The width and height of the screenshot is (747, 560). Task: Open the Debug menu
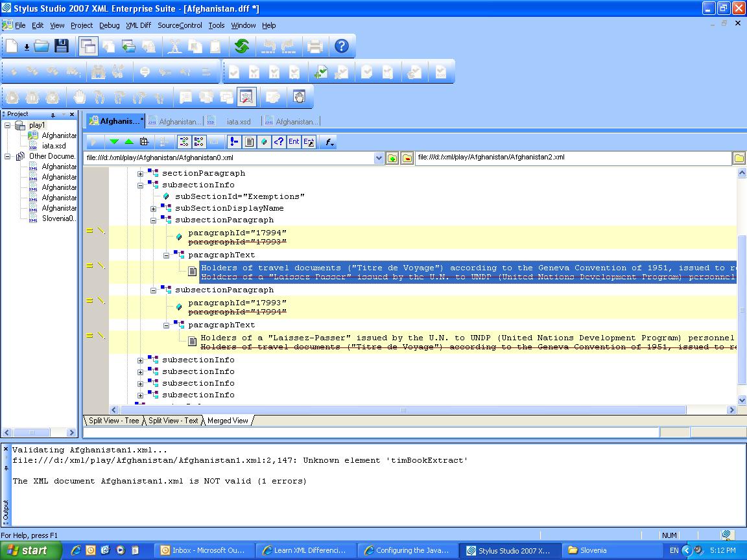[109, 25]
